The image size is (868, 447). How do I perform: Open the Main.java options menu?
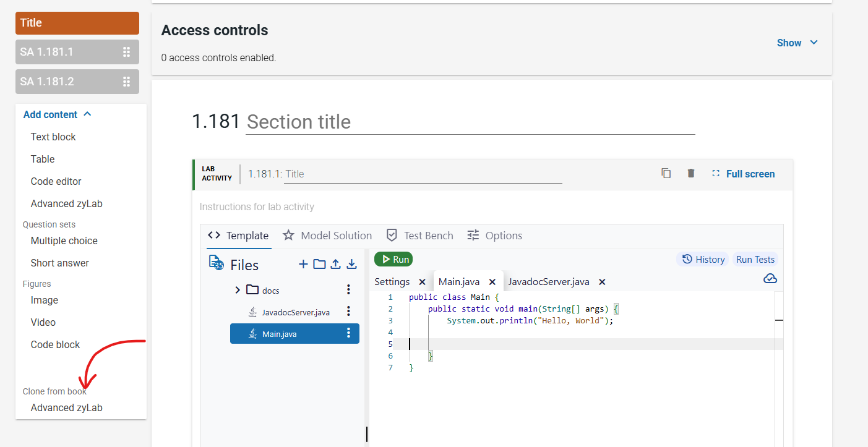click(x=348, y=333)
